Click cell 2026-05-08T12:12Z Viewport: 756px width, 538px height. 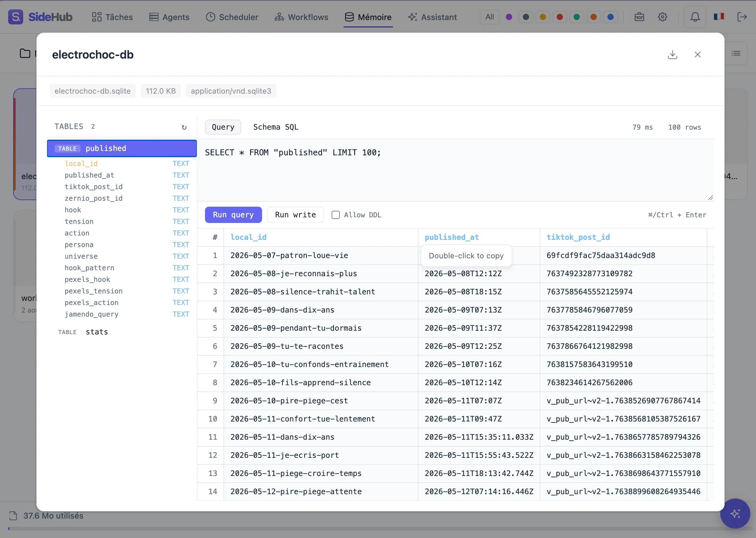tap(479, 274)
